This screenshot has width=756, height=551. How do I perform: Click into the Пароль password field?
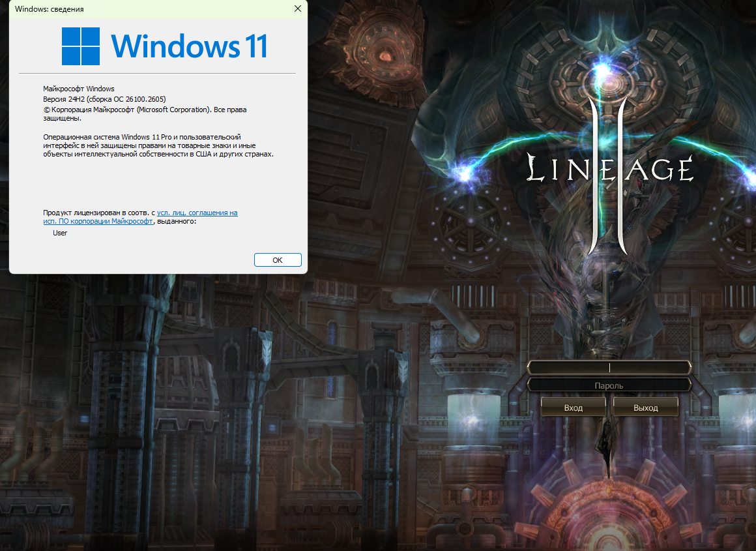609,385
